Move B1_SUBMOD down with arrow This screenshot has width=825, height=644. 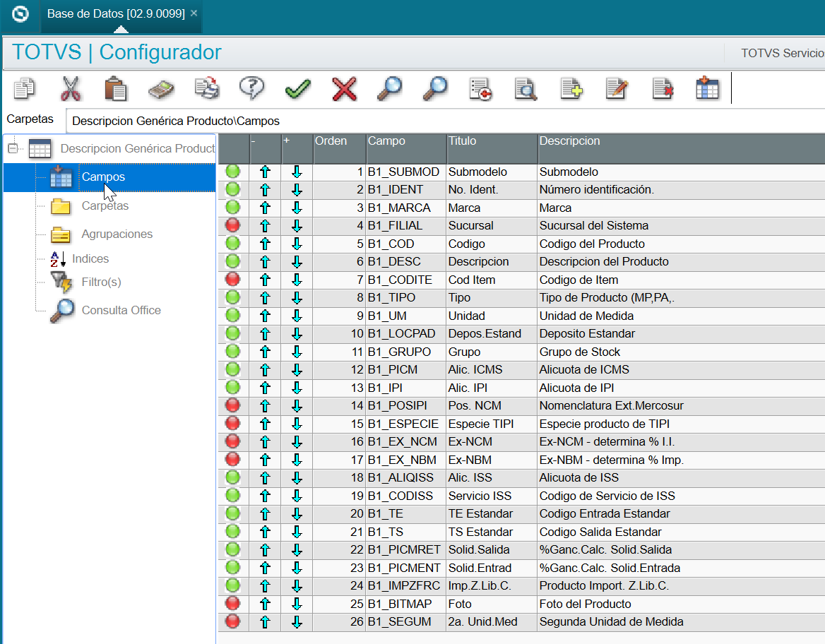(297, 172)
